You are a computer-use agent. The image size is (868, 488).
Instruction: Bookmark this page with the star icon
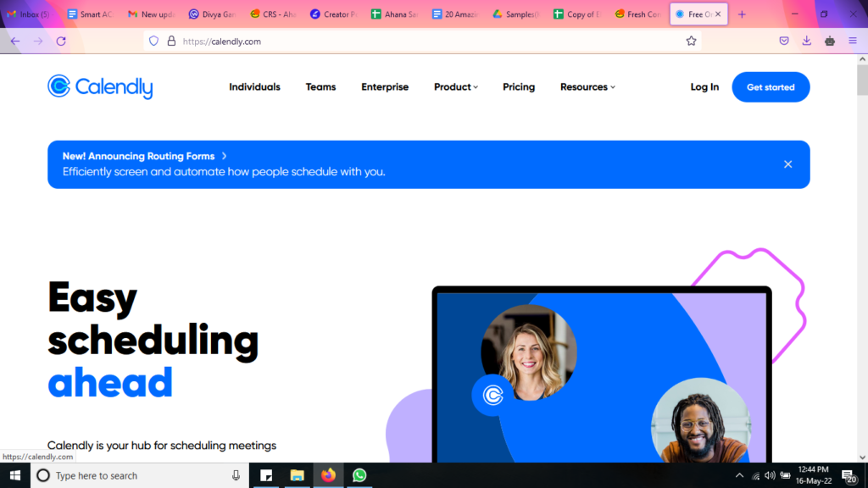[691, 41]
